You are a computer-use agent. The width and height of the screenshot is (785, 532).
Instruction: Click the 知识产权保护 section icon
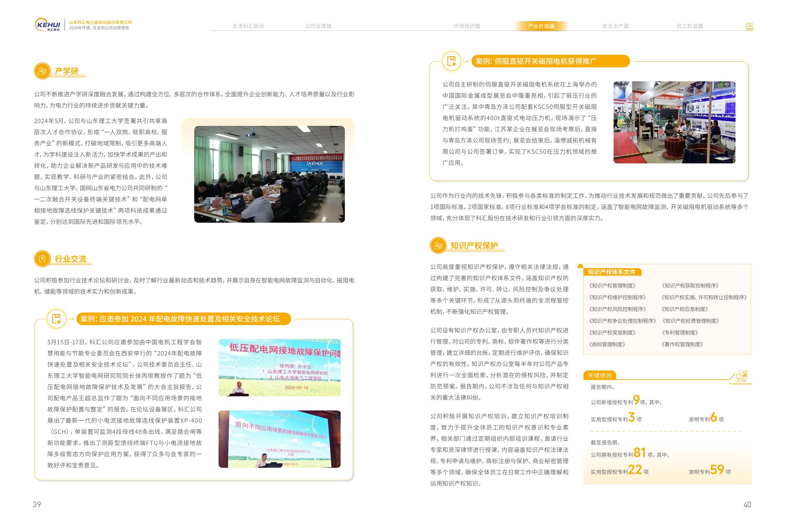[x=438, y=245]
